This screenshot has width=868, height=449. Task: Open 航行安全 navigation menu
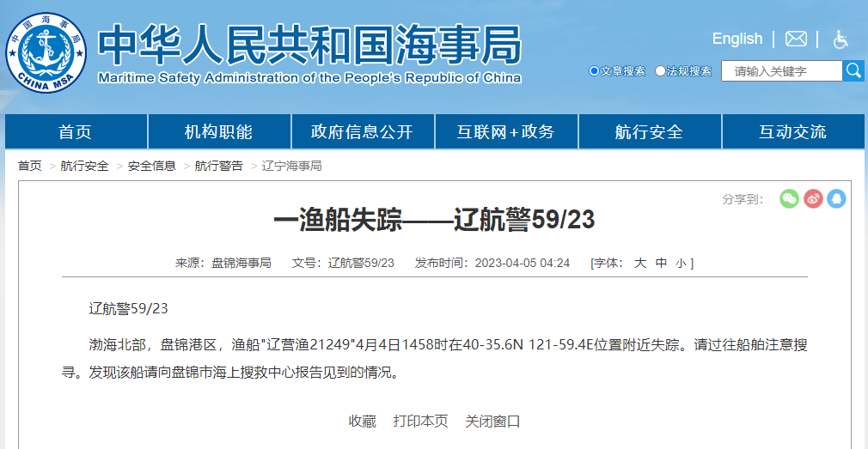pyautogui.click(x=650, y=131)
